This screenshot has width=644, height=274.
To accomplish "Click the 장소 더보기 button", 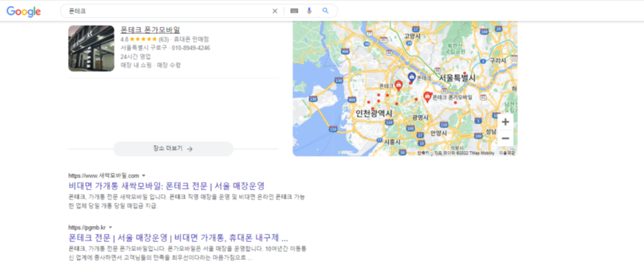I will pyautogui.click(x=173, y=149).
